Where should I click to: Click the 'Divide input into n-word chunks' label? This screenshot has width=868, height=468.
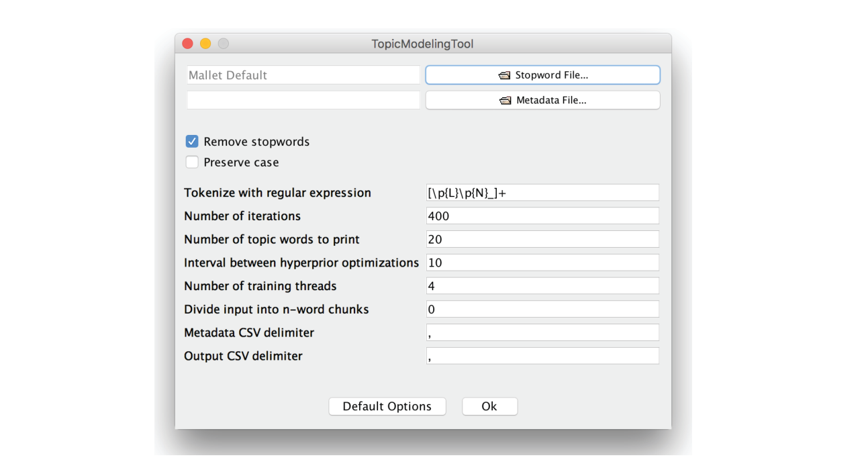[277, 310]
